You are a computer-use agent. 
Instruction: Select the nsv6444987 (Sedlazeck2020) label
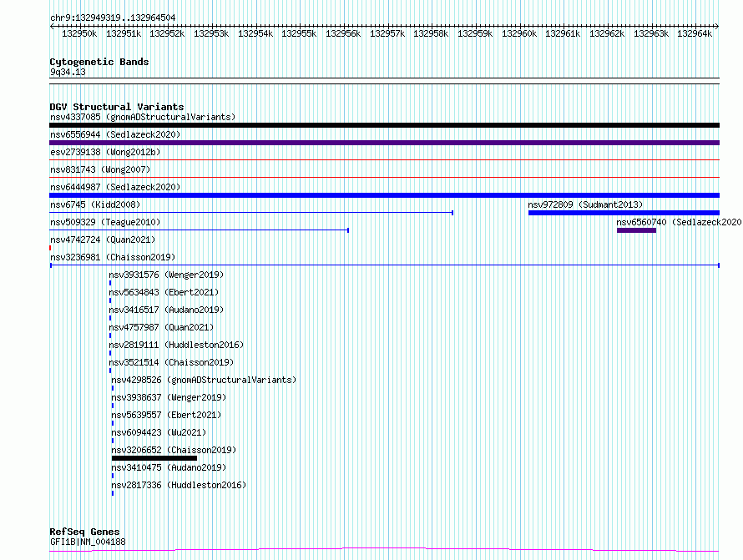(115, 187)
